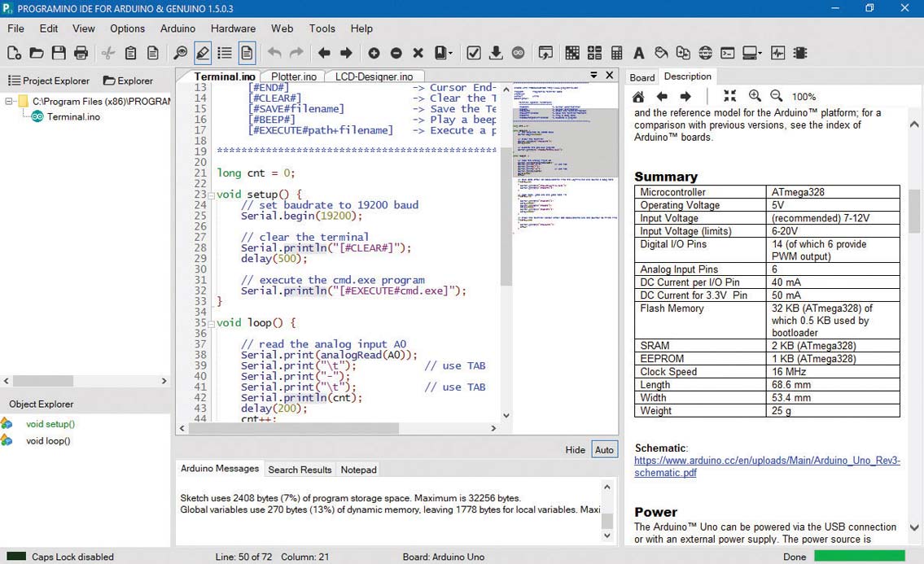Toggle the list view toolbar icon
This screenshot has width=924, height=564.
(x=225, y=53)
